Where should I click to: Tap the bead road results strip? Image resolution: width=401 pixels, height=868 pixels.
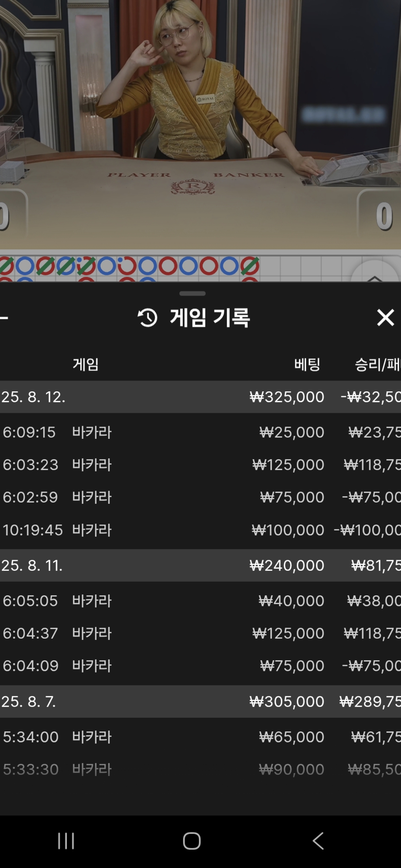tap(130, 267)
